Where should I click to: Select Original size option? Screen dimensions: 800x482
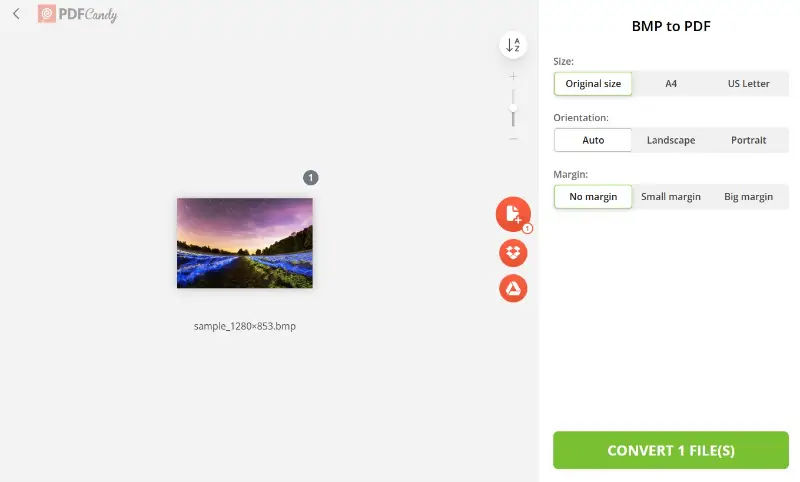point(593,84)
